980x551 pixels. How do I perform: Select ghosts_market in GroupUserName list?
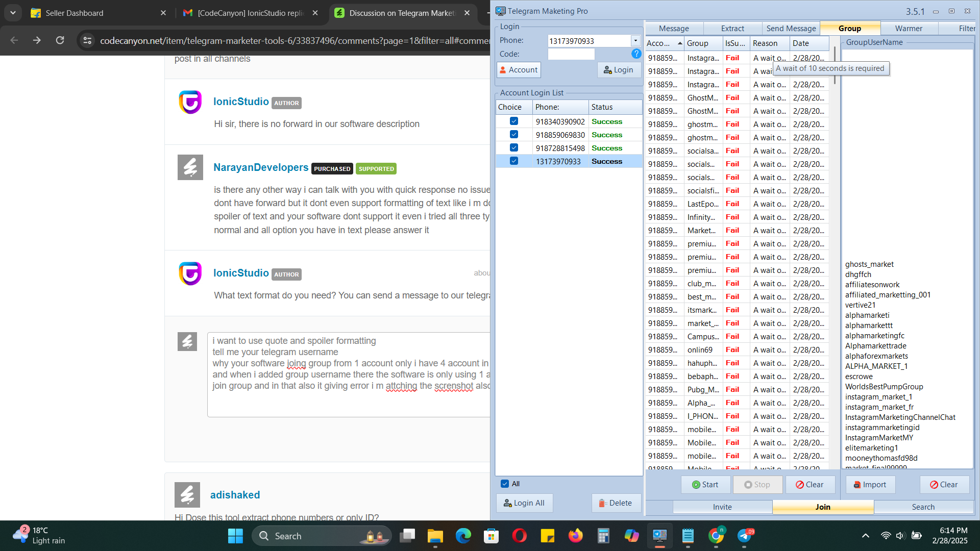coord(869,264)
